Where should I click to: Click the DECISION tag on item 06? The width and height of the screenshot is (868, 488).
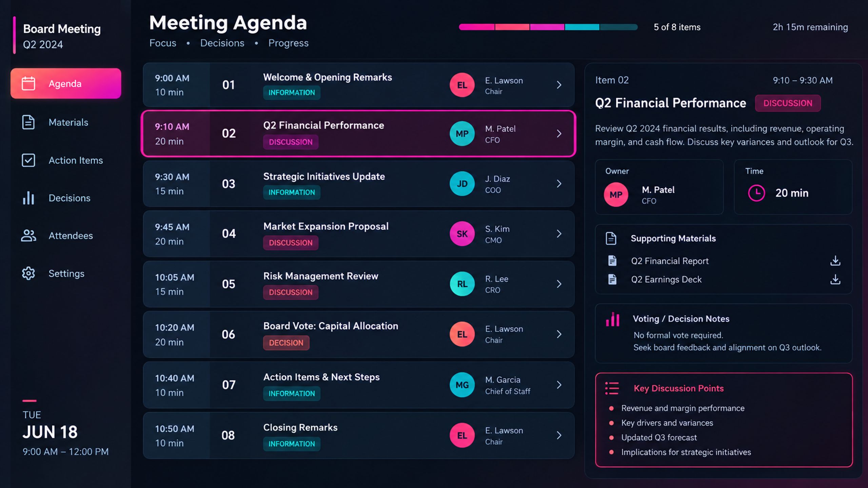coord(286,343)
